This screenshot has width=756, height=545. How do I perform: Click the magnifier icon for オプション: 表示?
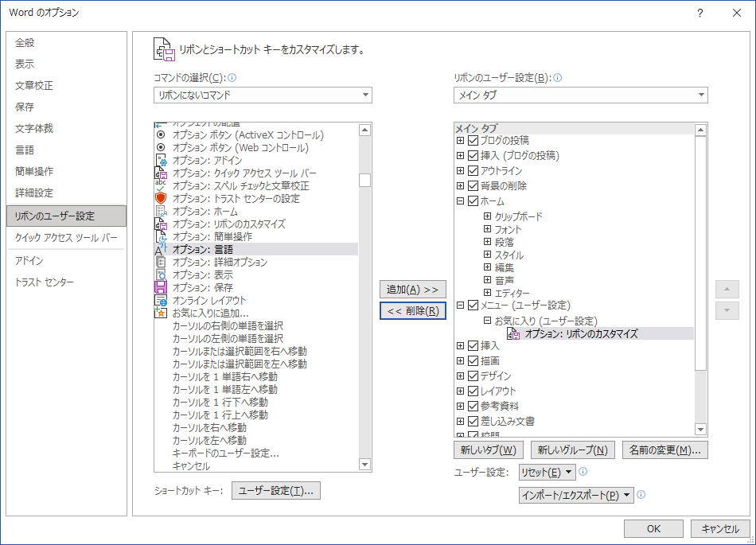(161, 274)
